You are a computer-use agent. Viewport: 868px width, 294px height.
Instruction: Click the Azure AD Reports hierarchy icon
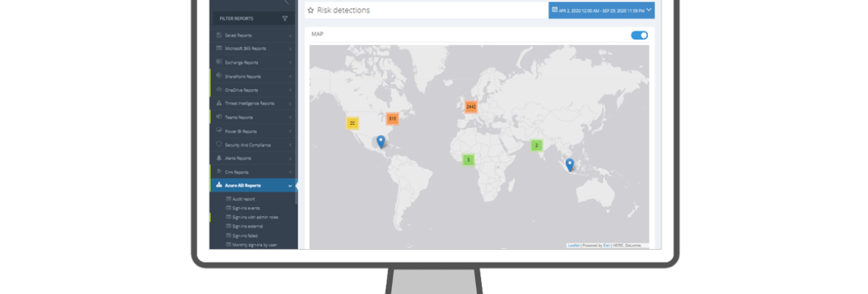pyautogui.click(x=219, y=185)
